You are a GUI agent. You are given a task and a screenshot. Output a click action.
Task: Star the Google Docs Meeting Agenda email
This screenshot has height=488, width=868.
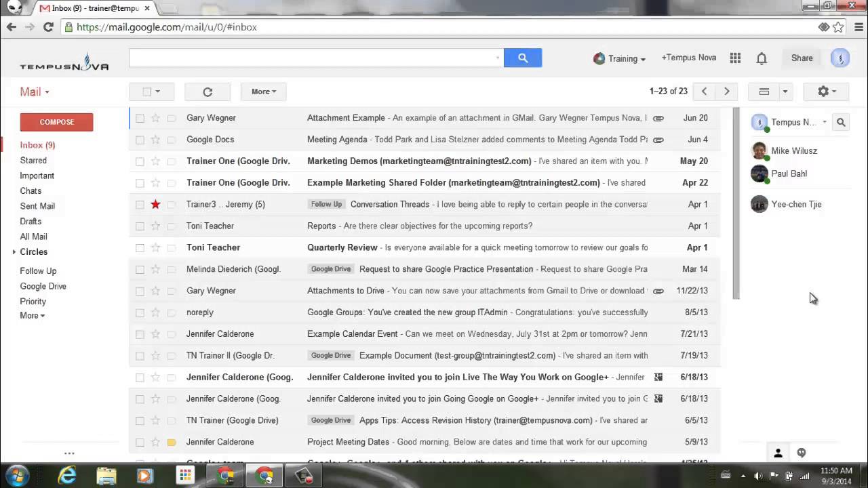pyautogui.click(x=155, y=140)
